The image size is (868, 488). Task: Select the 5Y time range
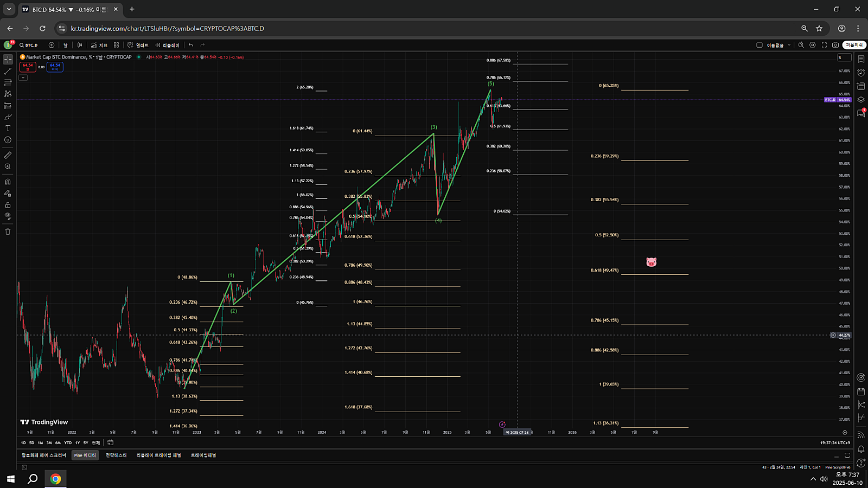86,443
